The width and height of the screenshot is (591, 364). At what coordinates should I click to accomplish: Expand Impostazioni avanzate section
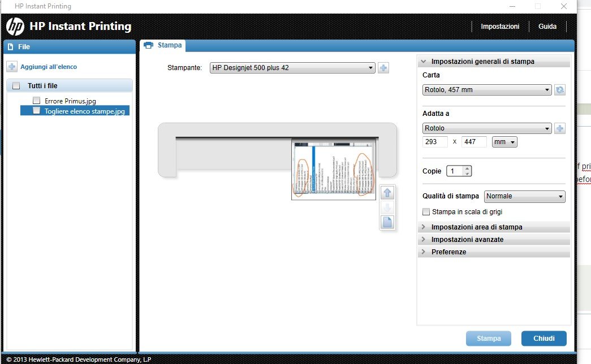494,239
